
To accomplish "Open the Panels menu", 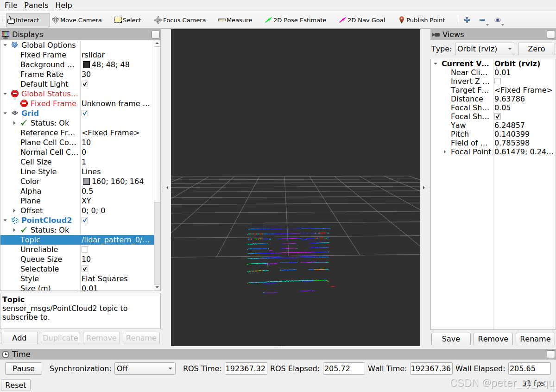I will point(36,5).
